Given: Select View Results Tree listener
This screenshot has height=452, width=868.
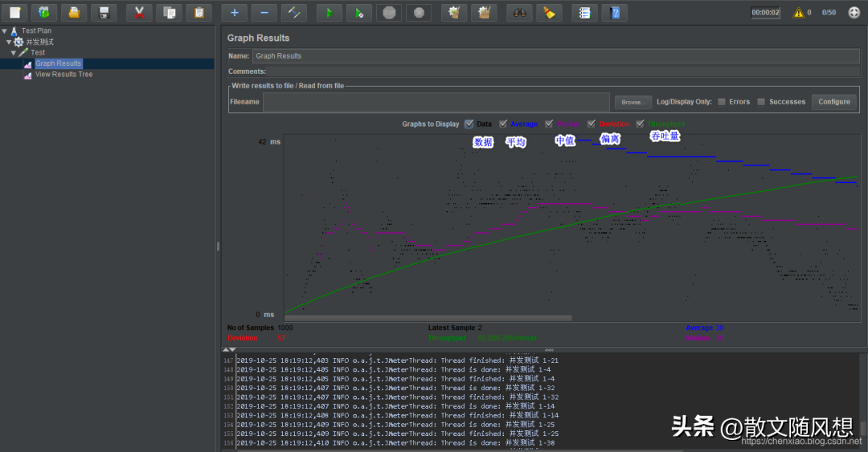Looking at the screenshot, I should pos(64,74).
